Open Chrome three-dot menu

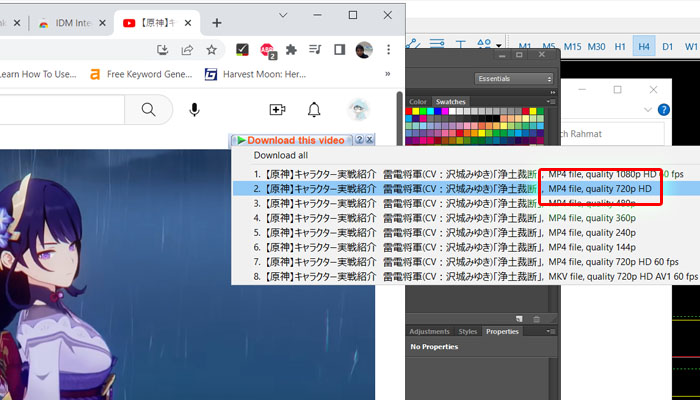tap(388, 50)
